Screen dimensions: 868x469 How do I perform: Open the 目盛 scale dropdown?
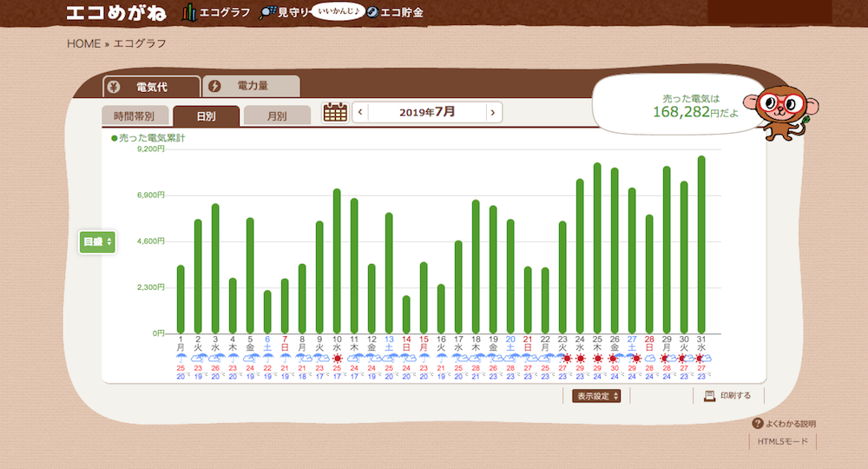[97, 241]
